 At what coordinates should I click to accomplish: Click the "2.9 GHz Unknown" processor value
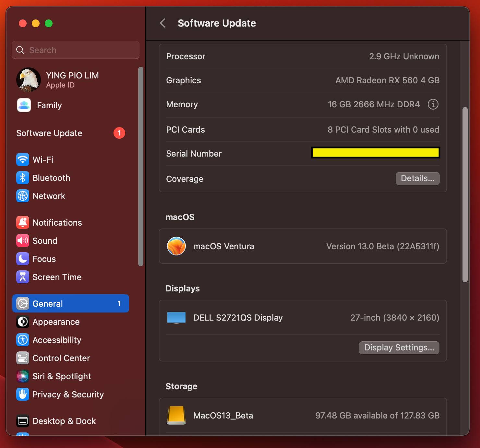pos(404,56)
